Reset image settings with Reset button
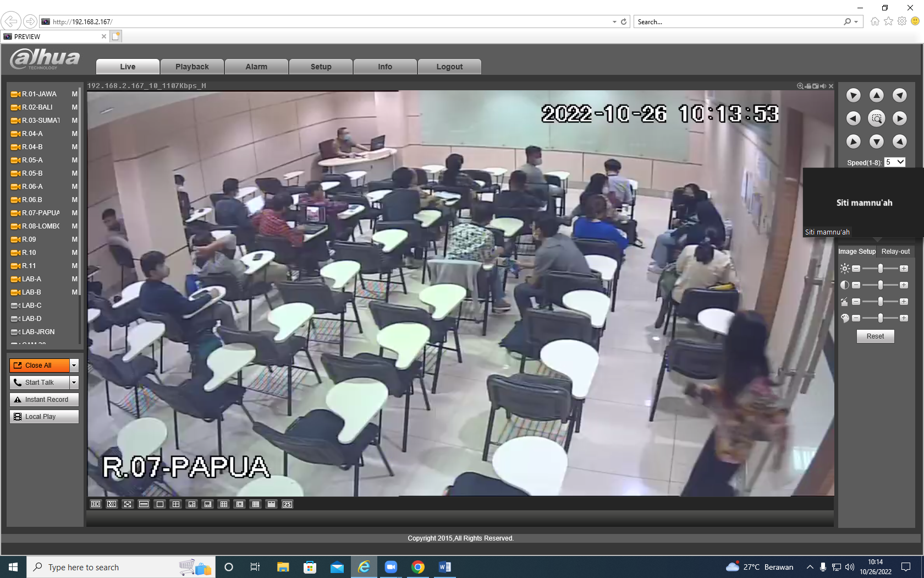This screenshot has height=578, width=924. [876, 336]
